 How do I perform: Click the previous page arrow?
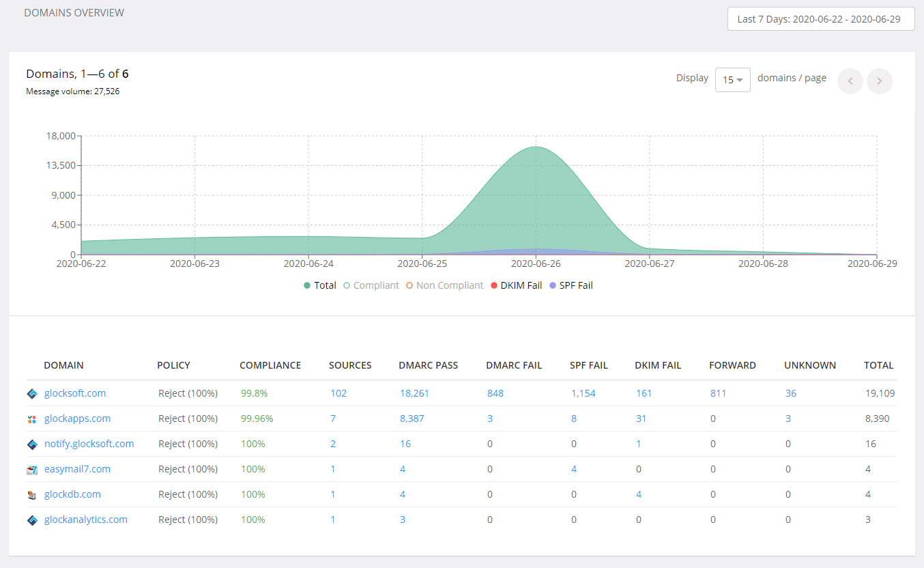(850, 81)
